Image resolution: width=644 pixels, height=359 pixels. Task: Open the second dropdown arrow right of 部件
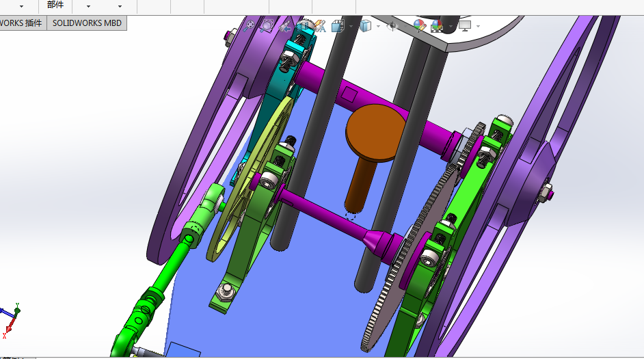pyautogui.click(x=120, y=6)
